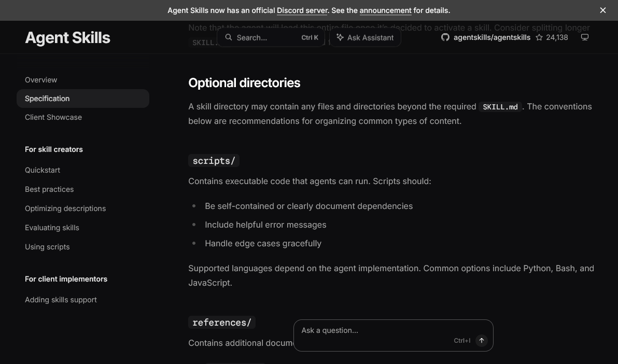Open Adding skills support page

[x=61, y=300]
